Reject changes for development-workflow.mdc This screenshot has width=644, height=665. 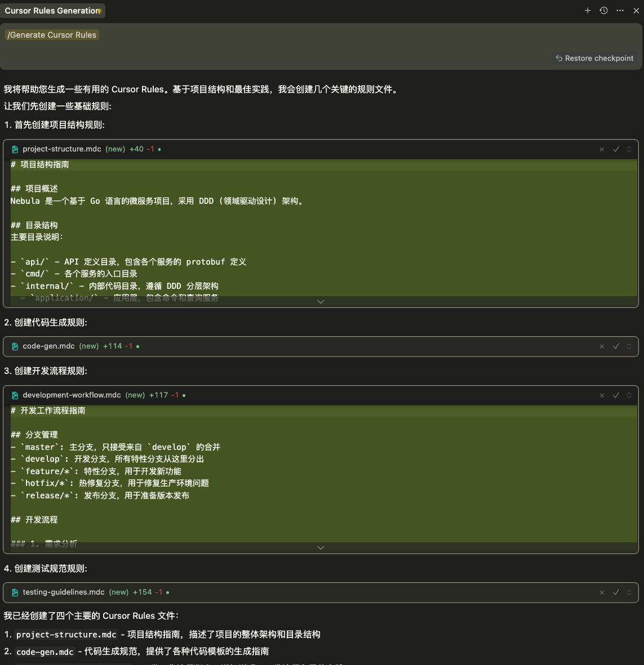[x=602, y=395]
